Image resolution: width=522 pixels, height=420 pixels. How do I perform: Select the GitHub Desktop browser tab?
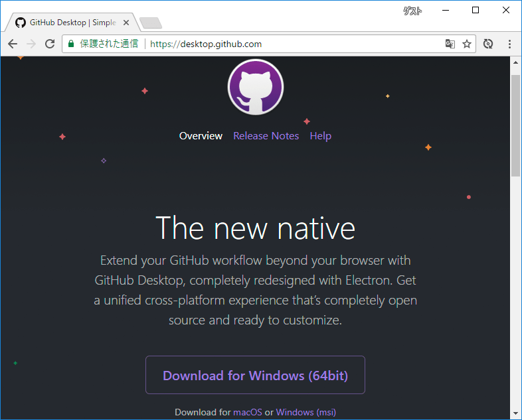[x=72, y=23]
